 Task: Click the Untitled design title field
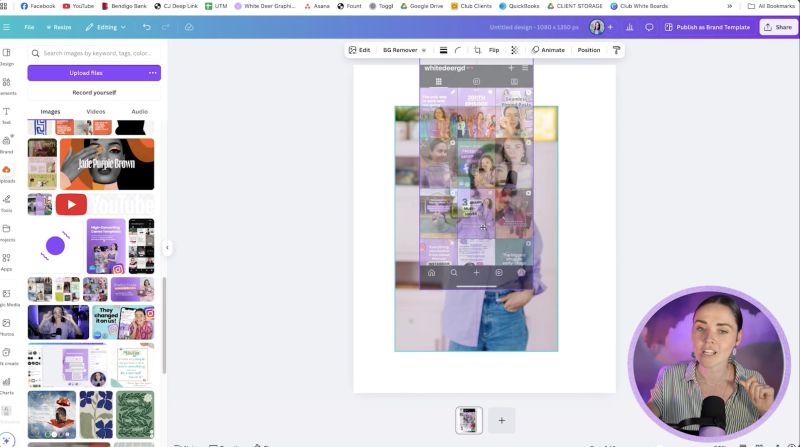pos(534,27)
